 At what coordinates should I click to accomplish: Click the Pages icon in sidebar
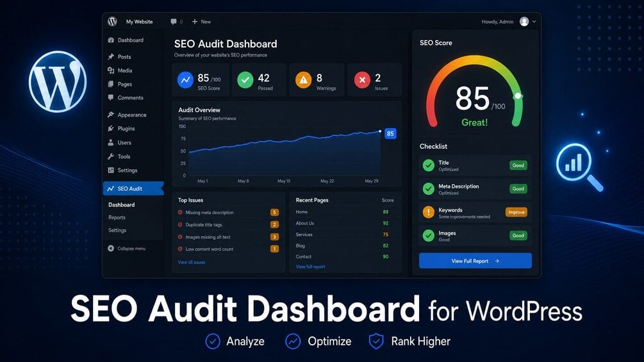[111, 84]
